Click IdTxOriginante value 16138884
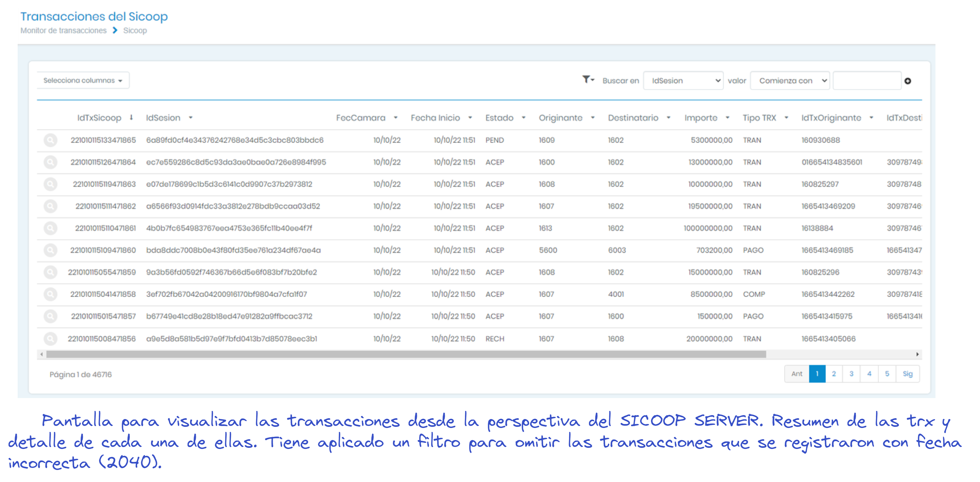Screen dimensions: 980x482 pyautogui.click(x=817, y=228)
